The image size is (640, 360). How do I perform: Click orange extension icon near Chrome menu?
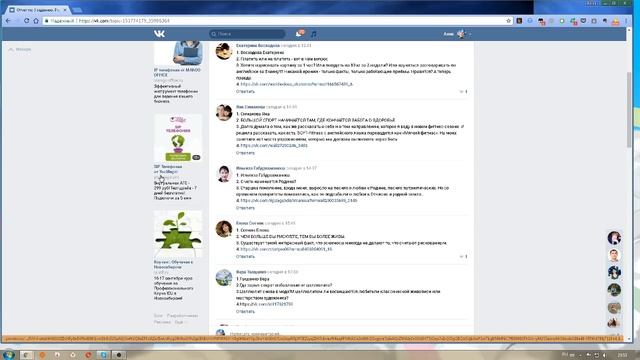(x=616, y=21)
